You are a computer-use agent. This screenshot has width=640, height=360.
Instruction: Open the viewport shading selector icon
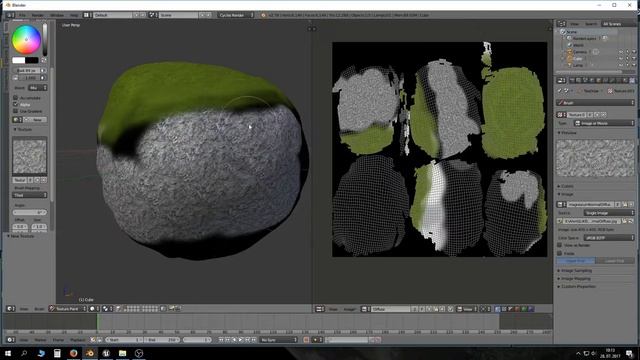click(94, 309)
